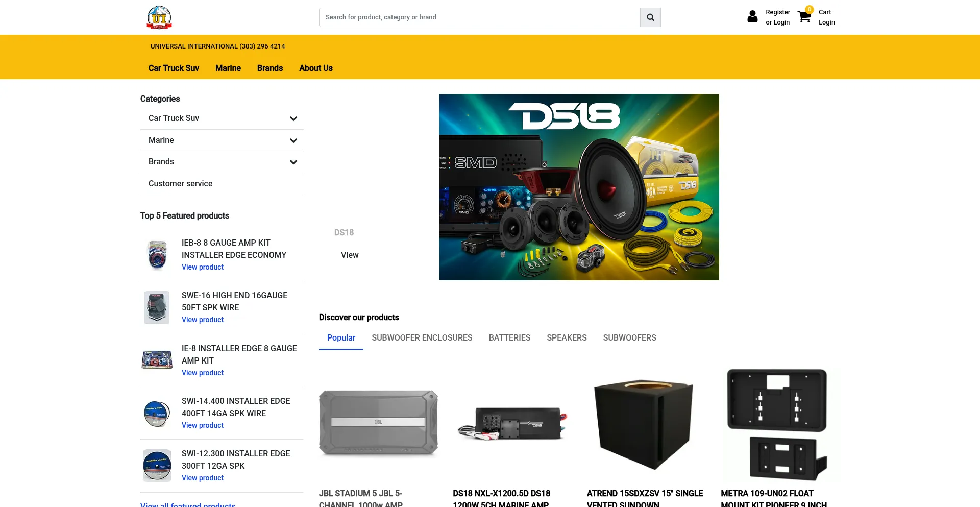Open Brands sidebar category
Viewport: 980px width, 507px height.
point(161,161)
